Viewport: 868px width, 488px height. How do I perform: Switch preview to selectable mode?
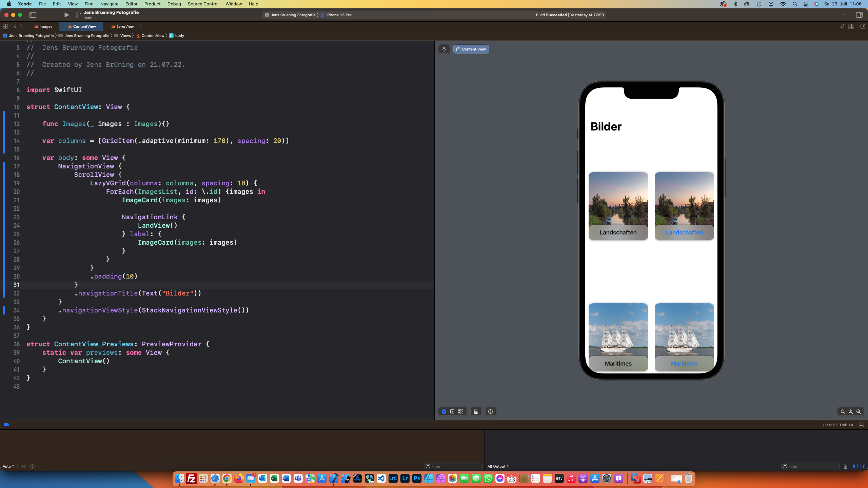452,411
